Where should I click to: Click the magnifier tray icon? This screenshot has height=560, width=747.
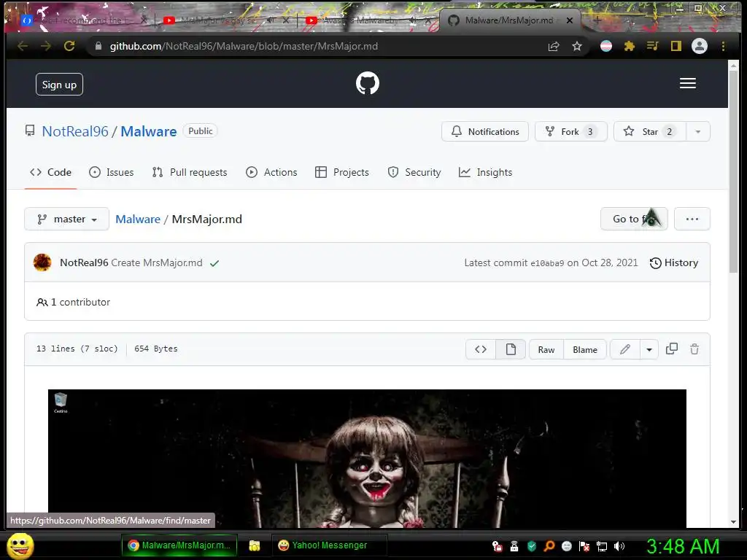[x=549, y=546]
